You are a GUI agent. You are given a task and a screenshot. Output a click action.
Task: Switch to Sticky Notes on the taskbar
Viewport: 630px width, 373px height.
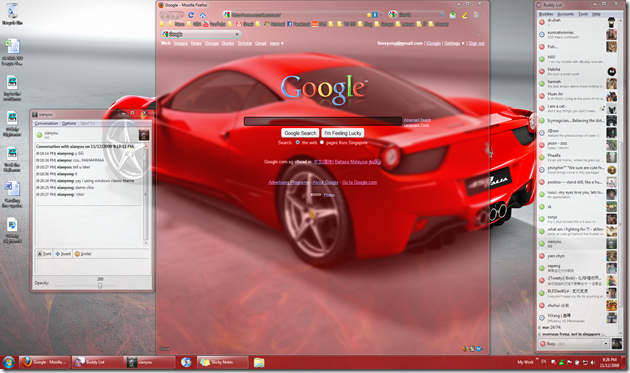[x=223, y=362]
